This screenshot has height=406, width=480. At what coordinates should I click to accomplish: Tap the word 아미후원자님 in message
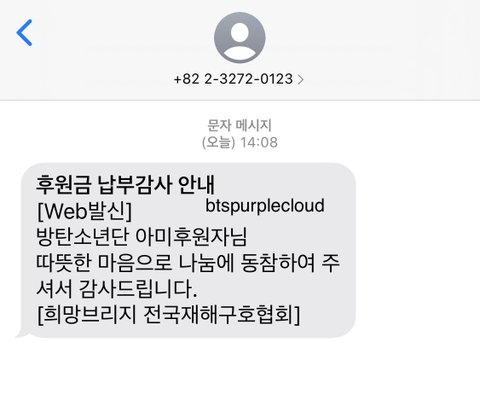click(191, 236)
